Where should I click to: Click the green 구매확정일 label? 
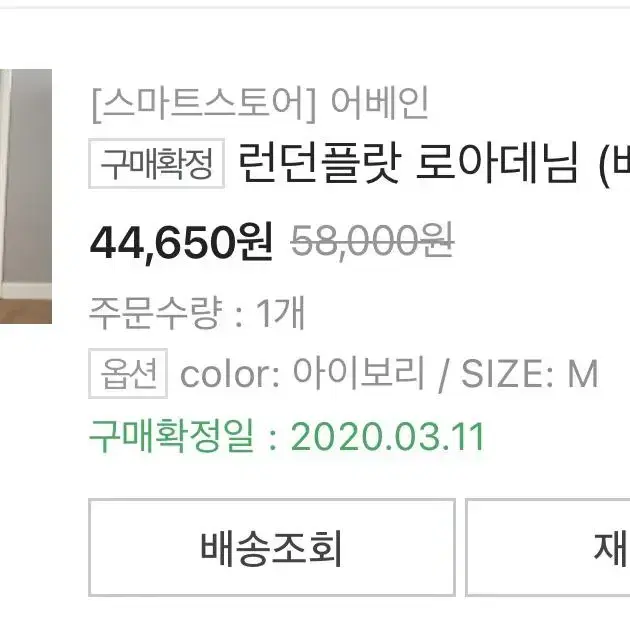click(x=171, y=436)
